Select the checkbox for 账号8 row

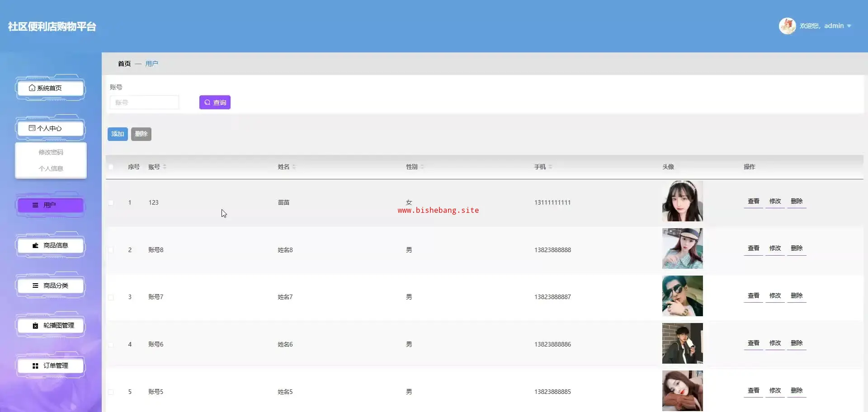111,250
